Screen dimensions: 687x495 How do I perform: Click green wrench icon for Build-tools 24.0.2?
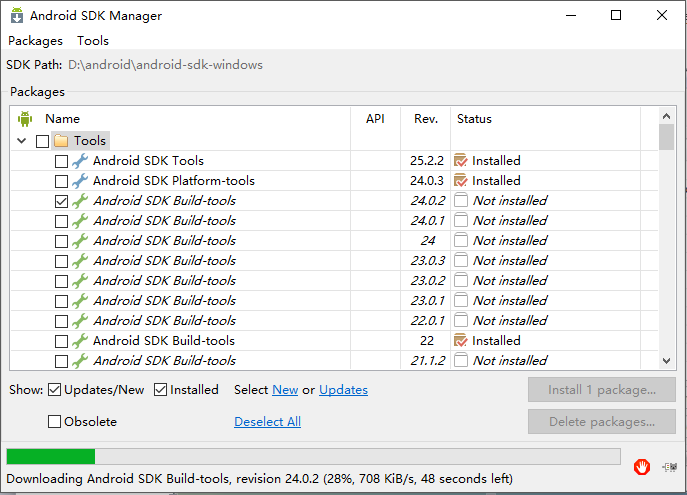pyautogui.click(x=80, y=201)
